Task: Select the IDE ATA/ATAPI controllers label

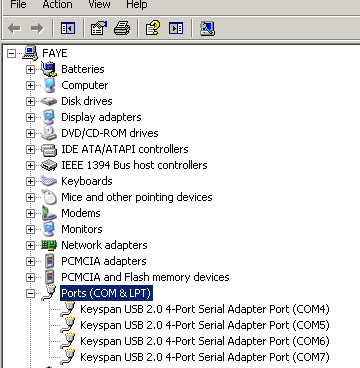Action: [125, 149]
